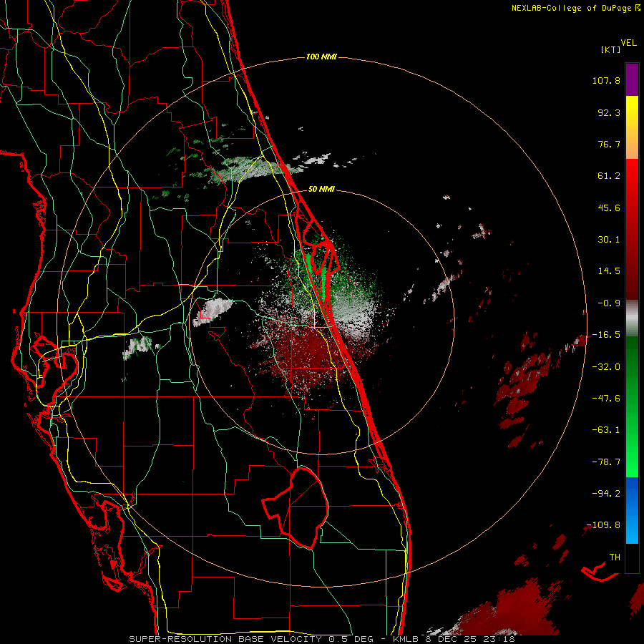Pick the green inbound color bar segment
This screenshot has height=644, width=644.
(x=632, y=406)
